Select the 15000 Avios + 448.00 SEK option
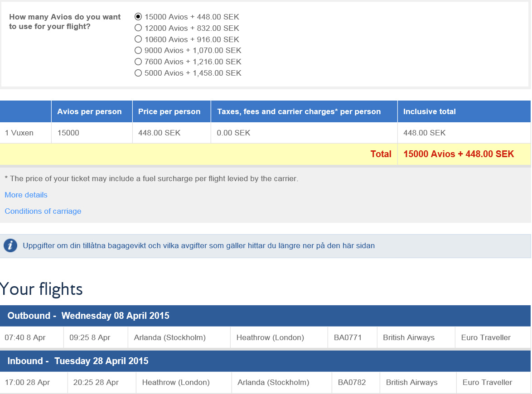Image resolution: width=532 pixels, height=394 pixels. [138, 17]
